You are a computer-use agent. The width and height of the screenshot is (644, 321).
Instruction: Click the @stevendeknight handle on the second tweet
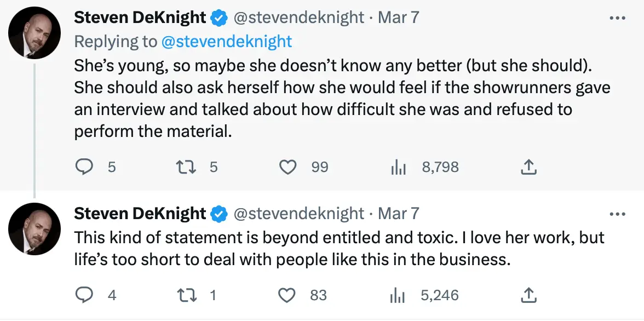[299, 213]
